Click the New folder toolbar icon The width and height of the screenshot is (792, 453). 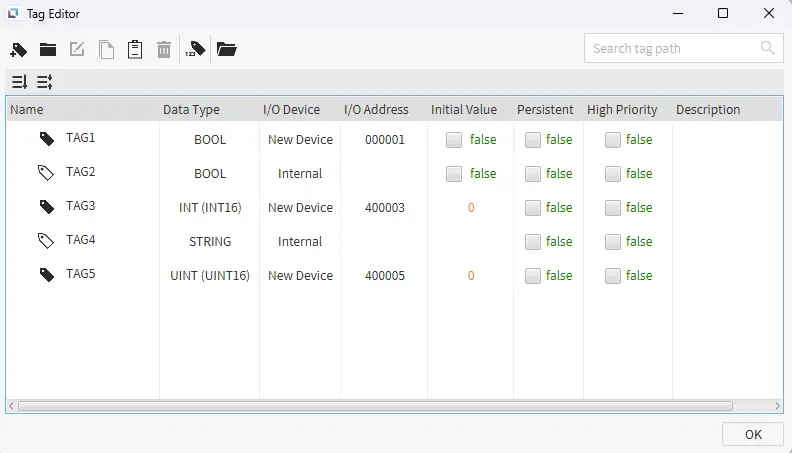tap(48, 49)
